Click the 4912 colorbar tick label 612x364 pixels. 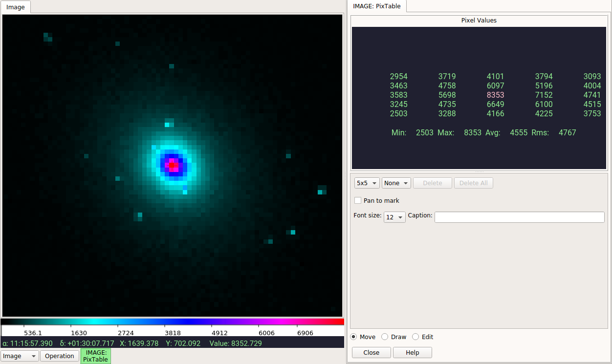pos(219,333)
